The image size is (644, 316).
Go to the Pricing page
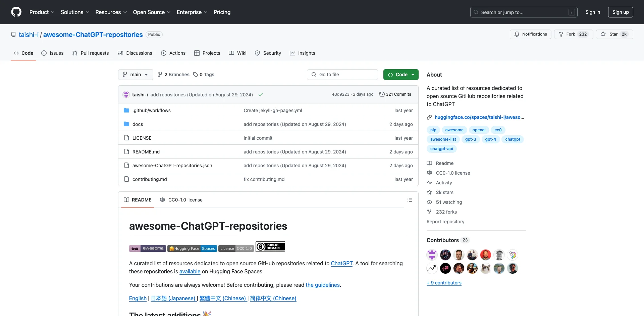tap(222, 12)
